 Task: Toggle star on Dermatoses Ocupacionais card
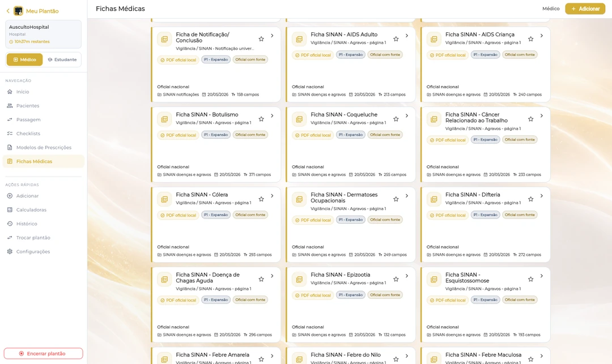tap(396, 199)
